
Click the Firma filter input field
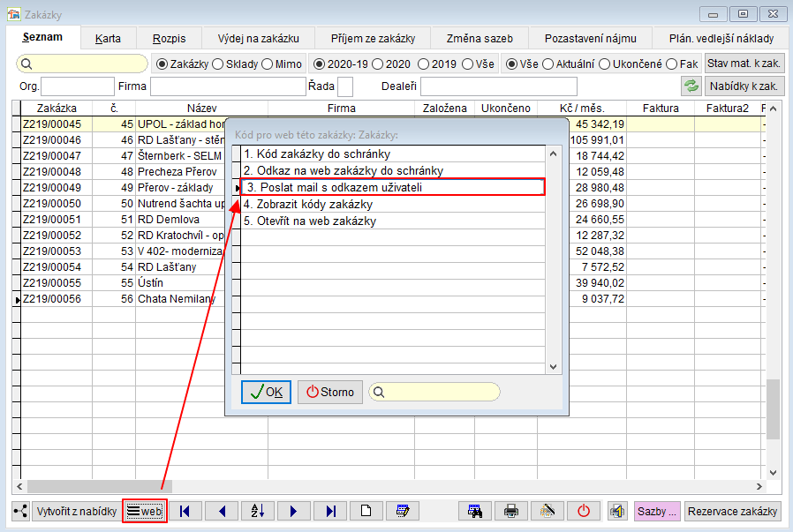pyautogui.click(x=228, y=86)
